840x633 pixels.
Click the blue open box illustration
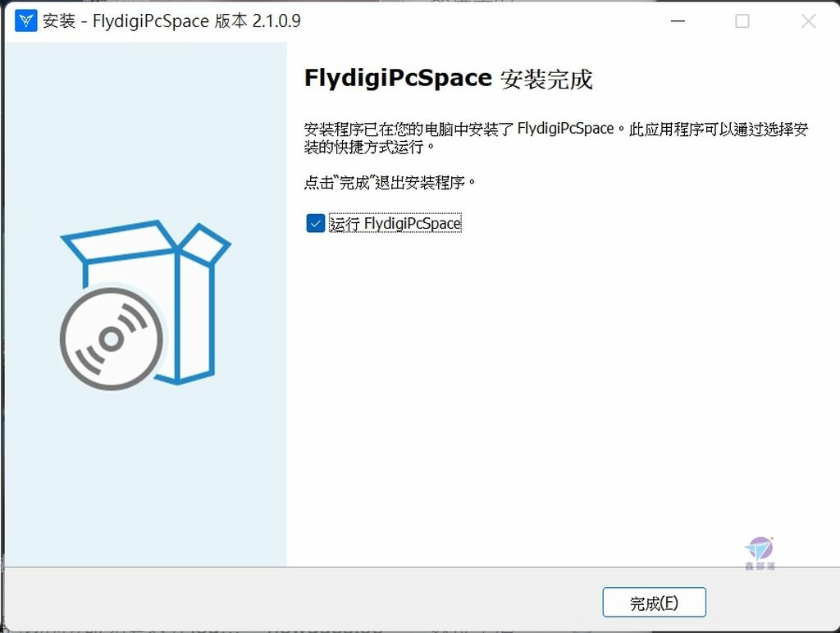[146, 303]
